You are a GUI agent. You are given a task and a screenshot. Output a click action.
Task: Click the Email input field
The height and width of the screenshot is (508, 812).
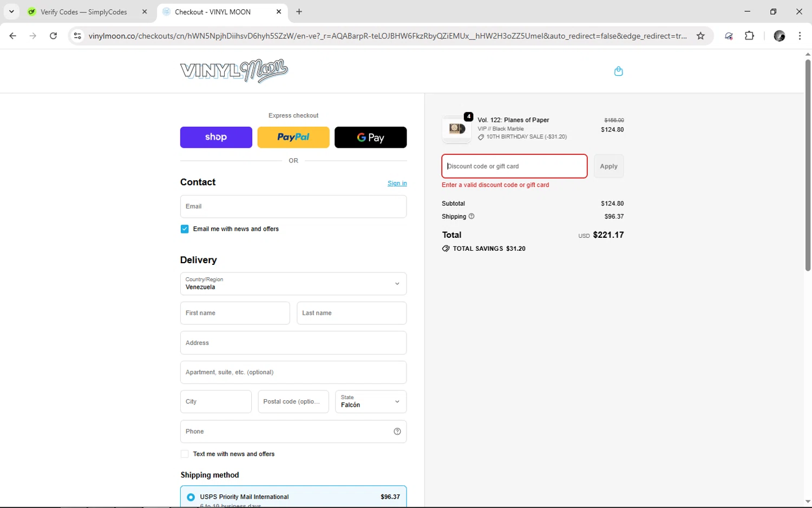[x=293, y=206]
